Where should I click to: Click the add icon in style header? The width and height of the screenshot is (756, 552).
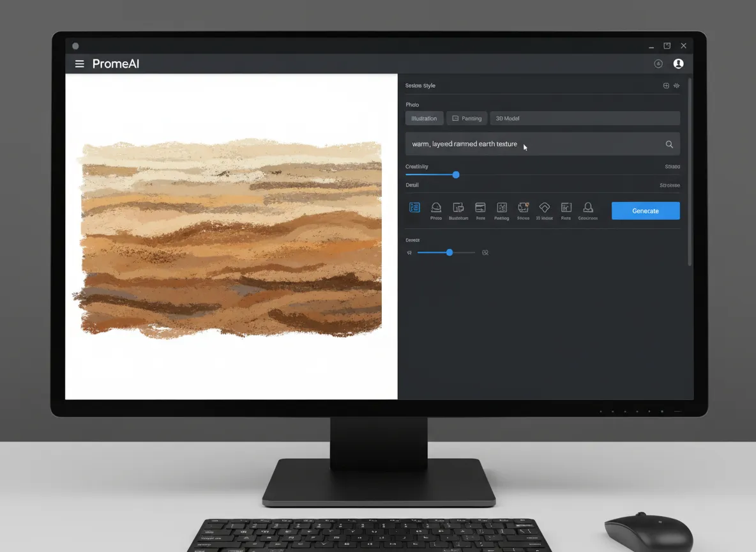point(666,86)
